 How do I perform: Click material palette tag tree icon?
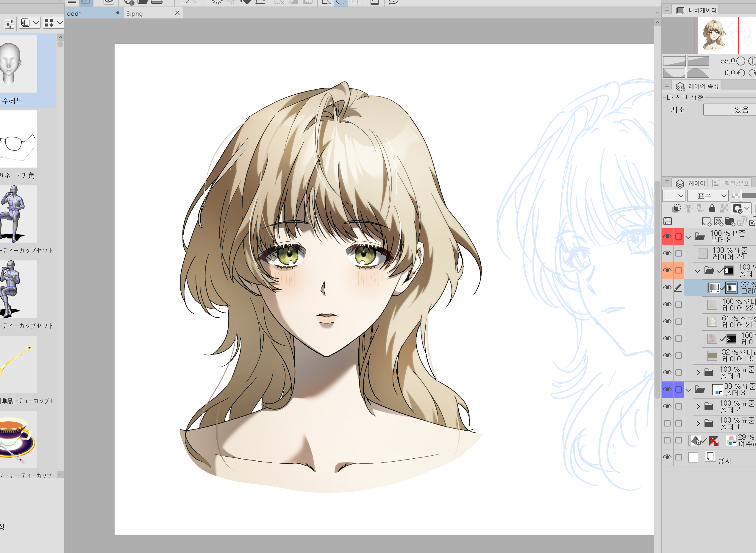(9, 24)
